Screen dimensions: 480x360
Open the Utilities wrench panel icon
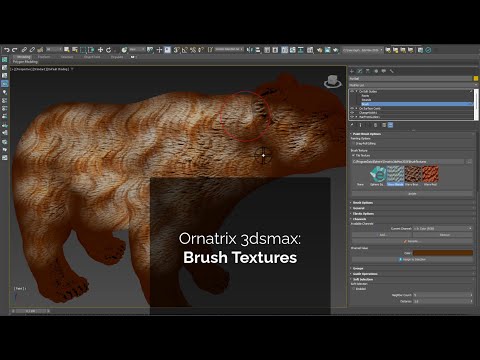coord(392,71)
